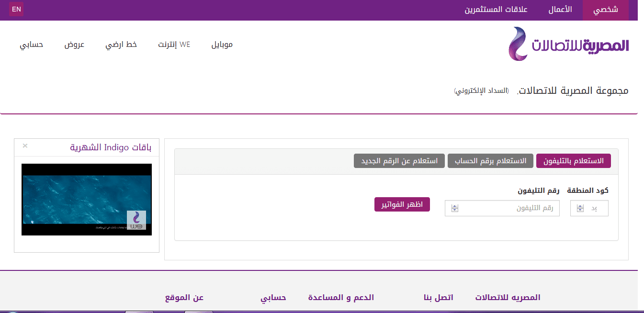Image resolution: width=644 pixels, height=313 pixels.
Task: Click the رقم التليفون input field
Action: point(502,208)
